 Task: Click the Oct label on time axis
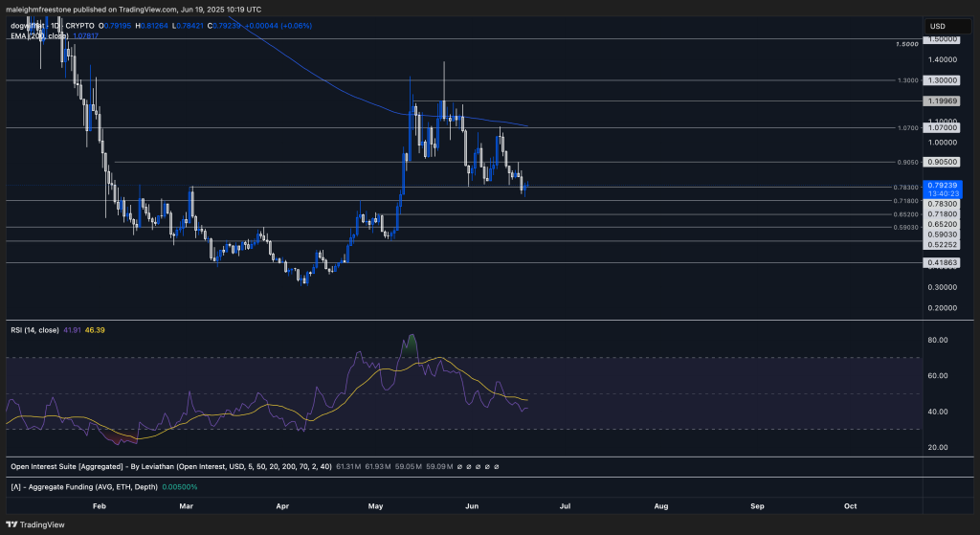pos(849,503)
